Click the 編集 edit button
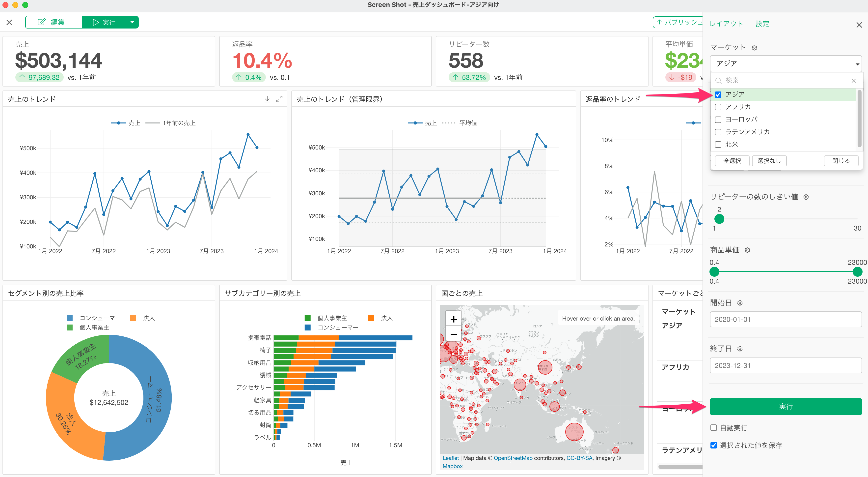This screenshot has height=477, width=868. (54, 22)
